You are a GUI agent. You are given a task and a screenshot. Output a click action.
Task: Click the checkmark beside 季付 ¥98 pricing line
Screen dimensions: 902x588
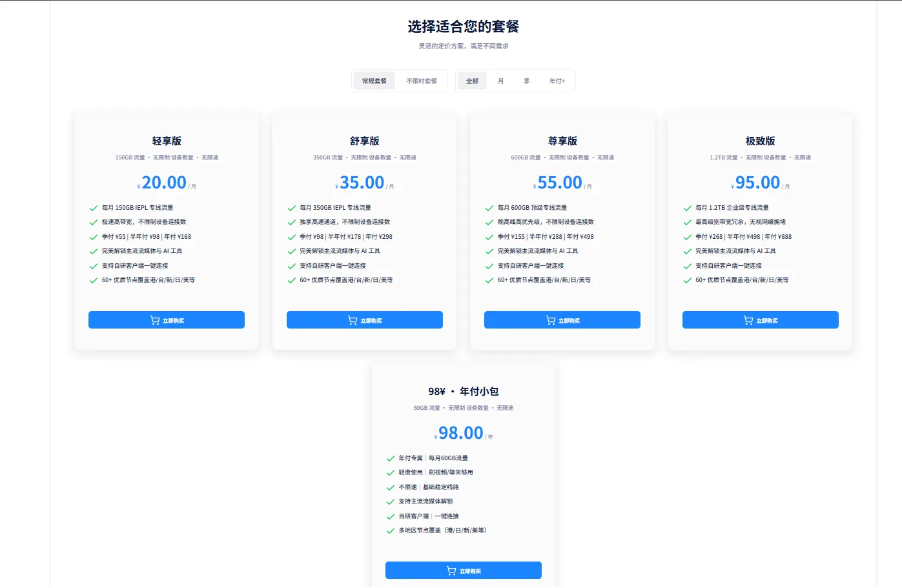pyautogui.click(x=292, y=237)
